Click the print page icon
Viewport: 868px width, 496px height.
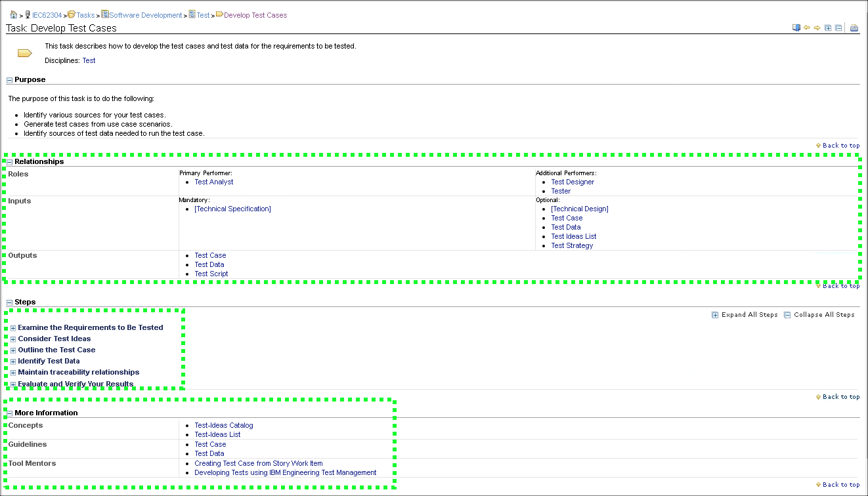[x=854, y=28]
